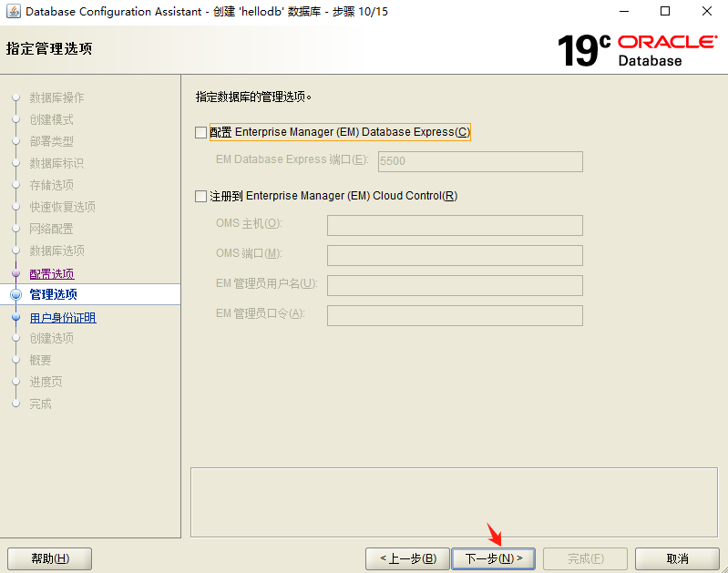Screen dimensions: 728x573
Task: Go to next step with 下一步(N)
Action: point(494,558)
